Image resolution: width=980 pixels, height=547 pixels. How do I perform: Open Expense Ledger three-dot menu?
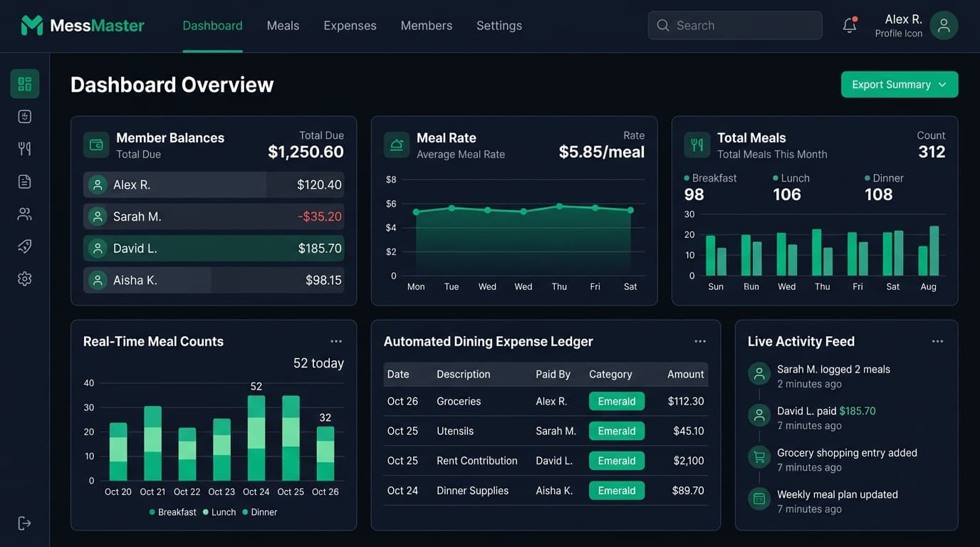point(700,342)
